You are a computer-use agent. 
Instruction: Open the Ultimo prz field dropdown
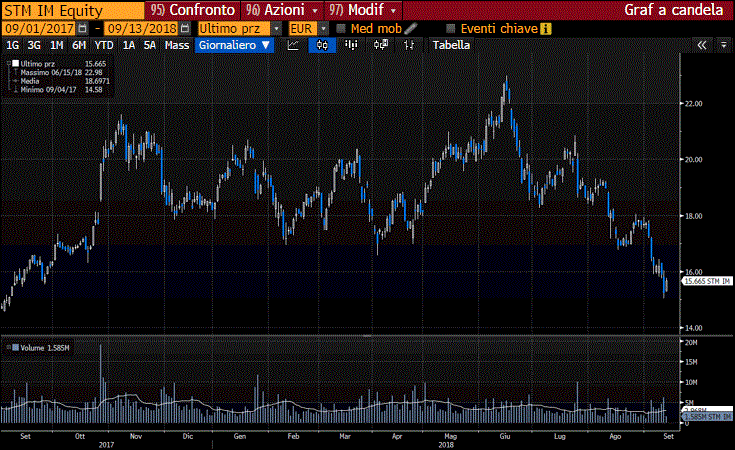(x=277, y=29)
